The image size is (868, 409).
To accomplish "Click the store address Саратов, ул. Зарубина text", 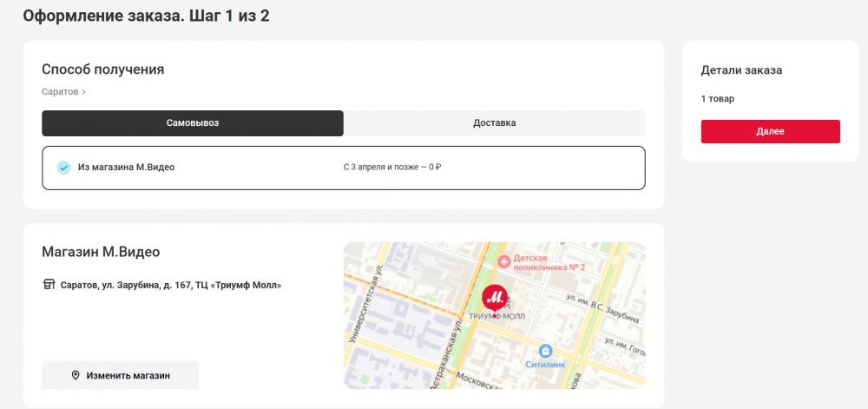I will pyautogui.click(x=170, y=286).
